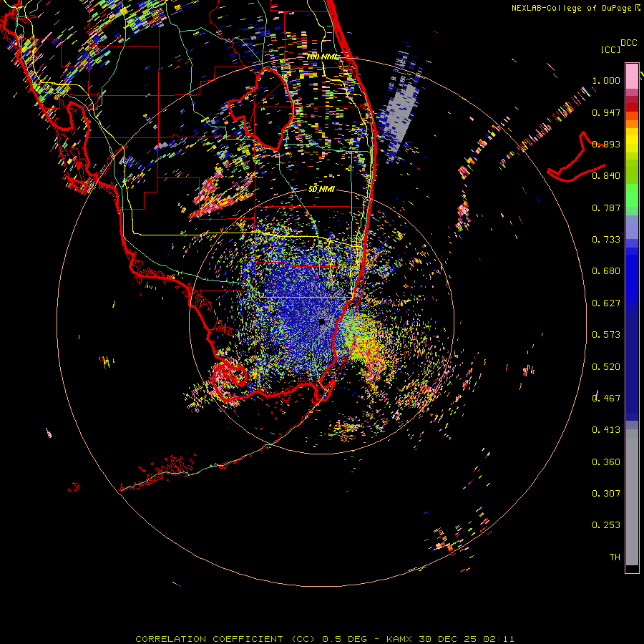Click the 0.413 scale value
The image size is (644, 644).
[606, 430]
